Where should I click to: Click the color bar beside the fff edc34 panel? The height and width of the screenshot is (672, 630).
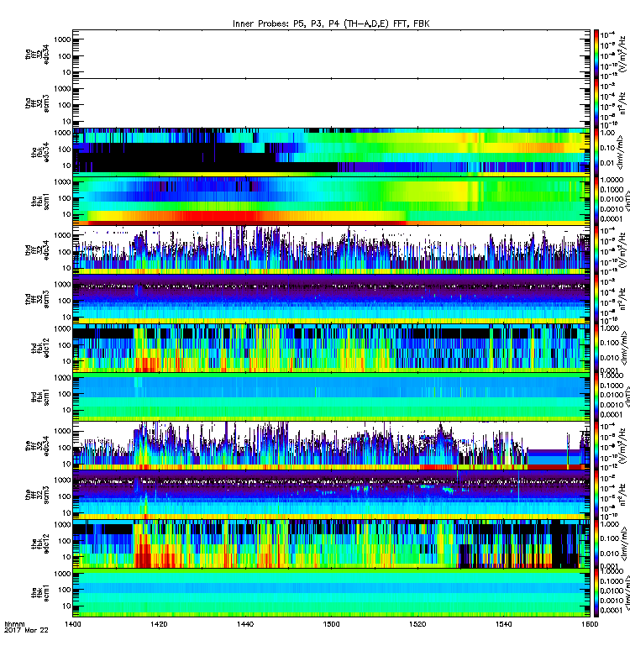pos(596,446)
